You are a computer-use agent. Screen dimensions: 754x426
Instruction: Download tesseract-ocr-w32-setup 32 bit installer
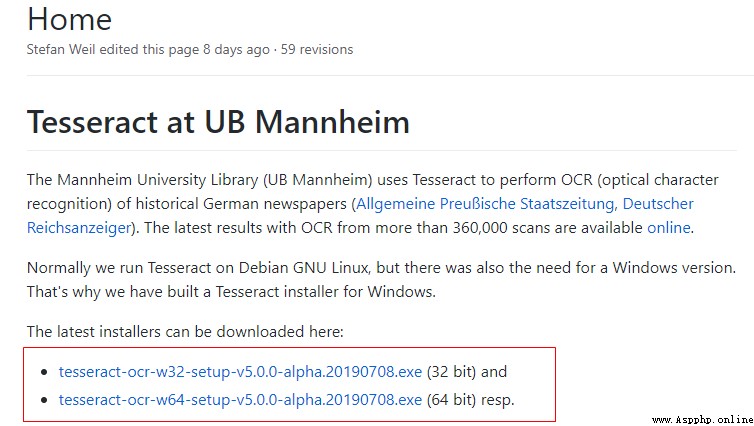pos(240,372)
